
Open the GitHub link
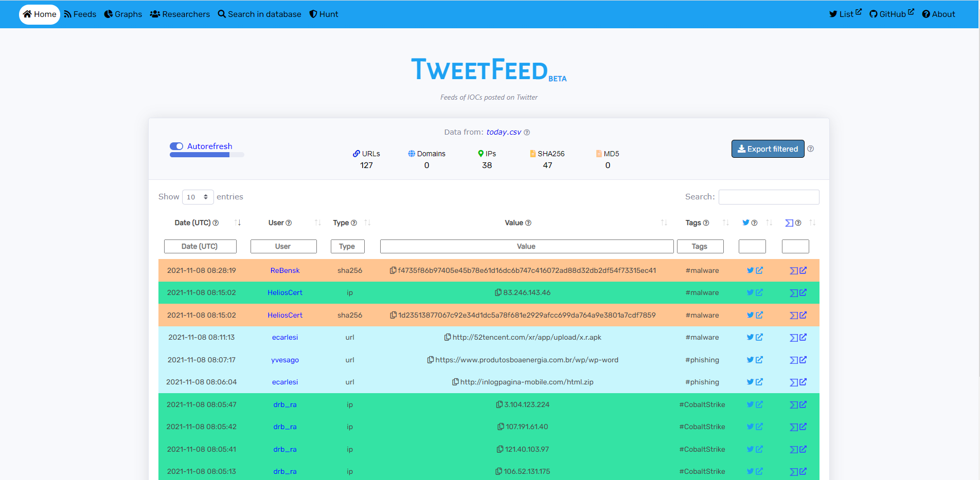[x=892, y=14]
